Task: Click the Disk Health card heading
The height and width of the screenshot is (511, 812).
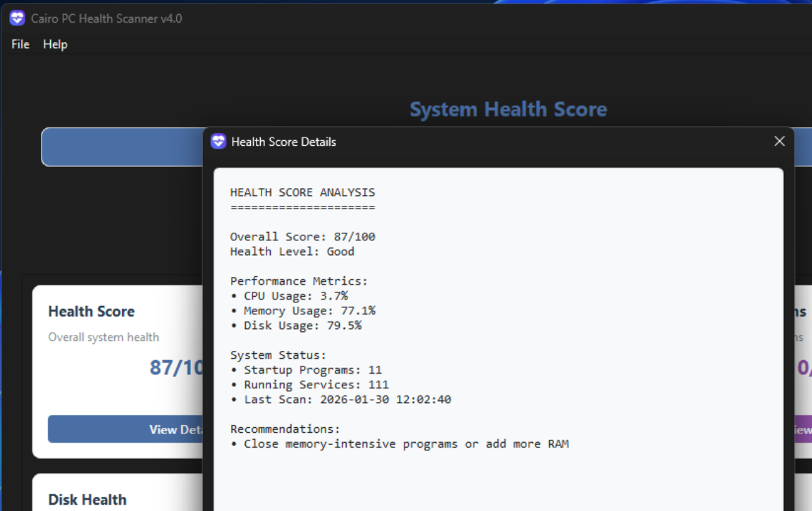Action: pos(86,500)
